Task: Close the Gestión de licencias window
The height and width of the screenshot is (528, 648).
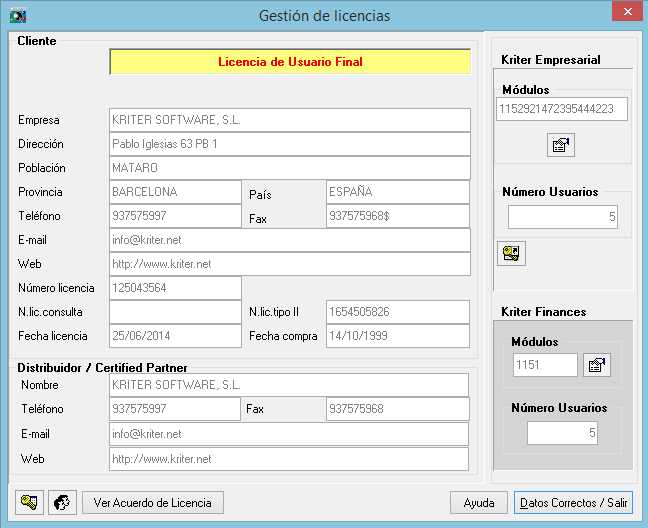Action: (x=627, y=12)
